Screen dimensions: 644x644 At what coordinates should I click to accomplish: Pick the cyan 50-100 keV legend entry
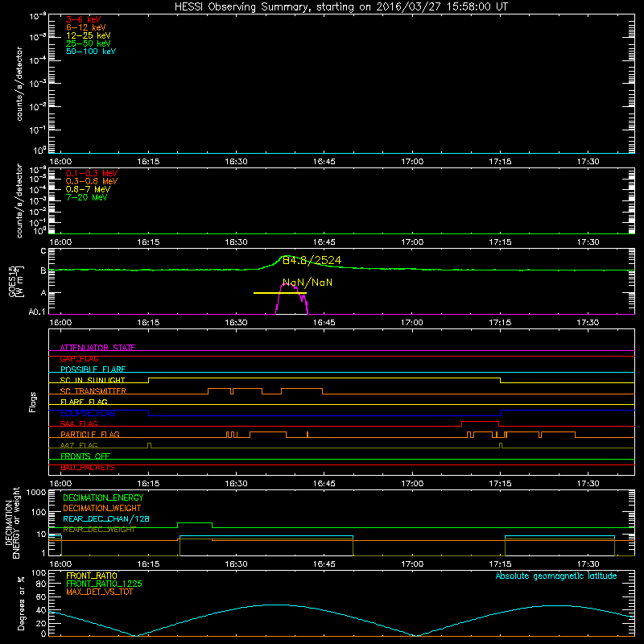pos(91,52)
